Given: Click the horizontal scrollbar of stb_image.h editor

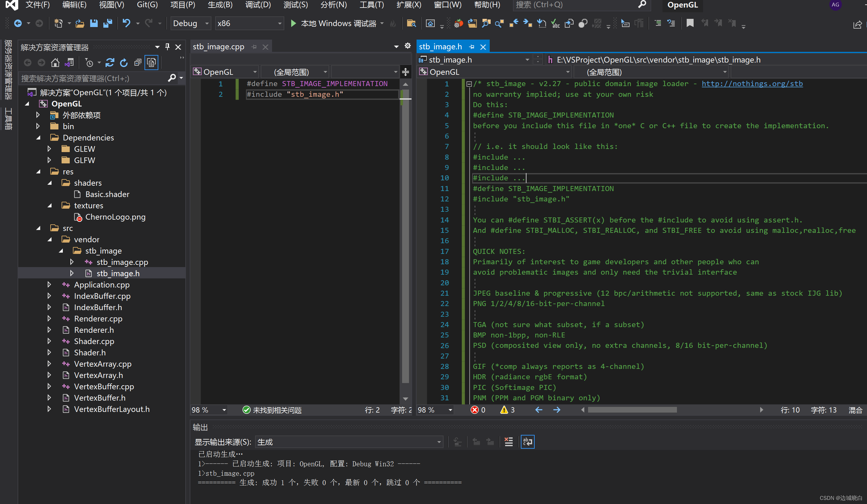Looking at the screenshot, I should pyautogui.click(x=632, y=410).
